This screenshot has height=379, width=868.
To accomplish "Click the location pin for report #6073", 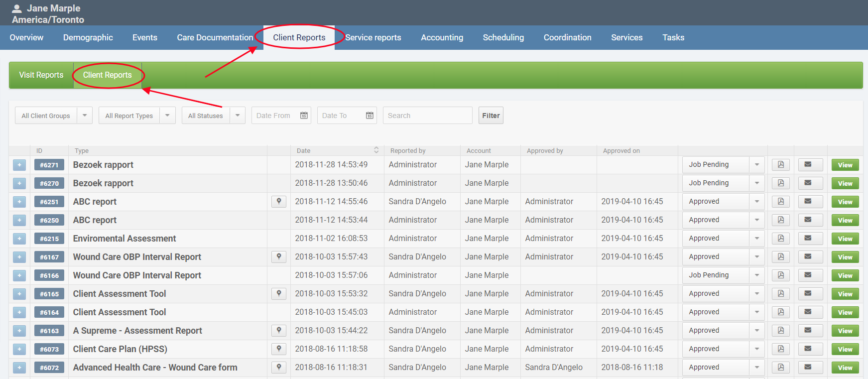I will point(279,349).
